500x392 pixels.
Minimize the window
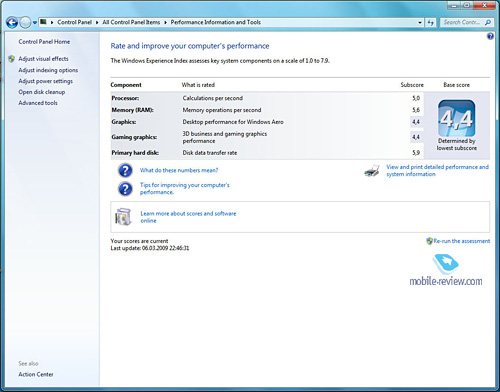click(454, 5)
